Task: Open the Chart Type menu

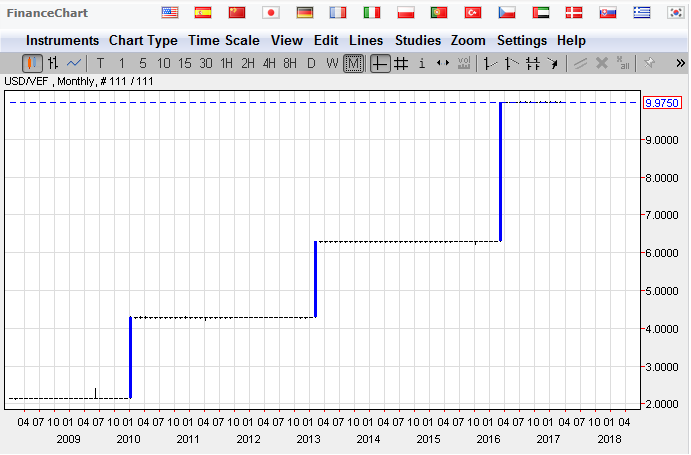Action: (143, 41)
